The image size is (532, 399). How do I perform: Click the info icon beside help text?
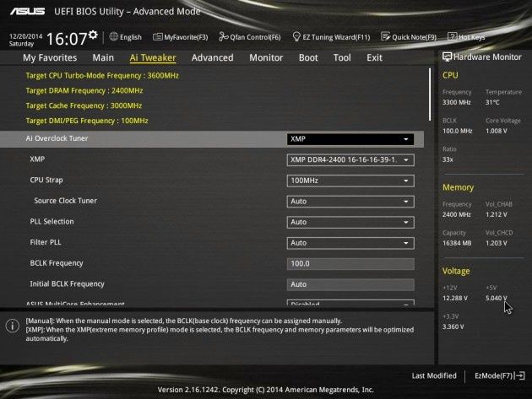coord(12,326)
